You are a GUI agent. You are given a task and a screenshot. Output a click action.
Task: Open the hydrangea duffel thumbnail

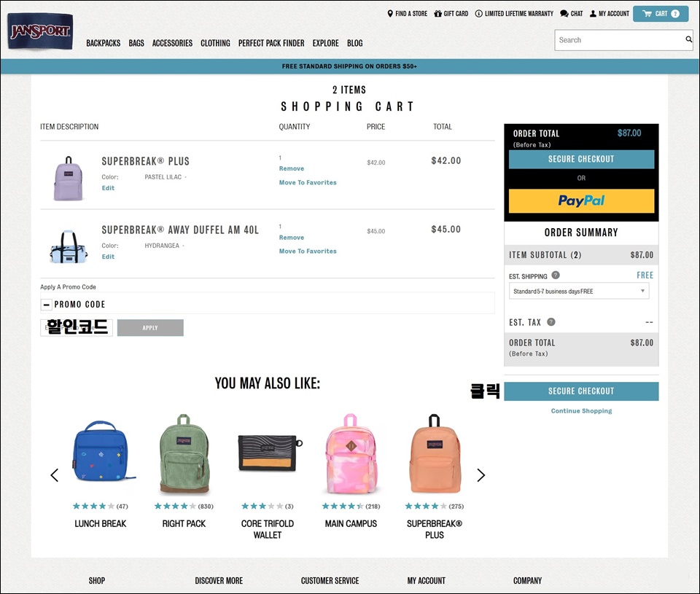click(x=69, y=246)
